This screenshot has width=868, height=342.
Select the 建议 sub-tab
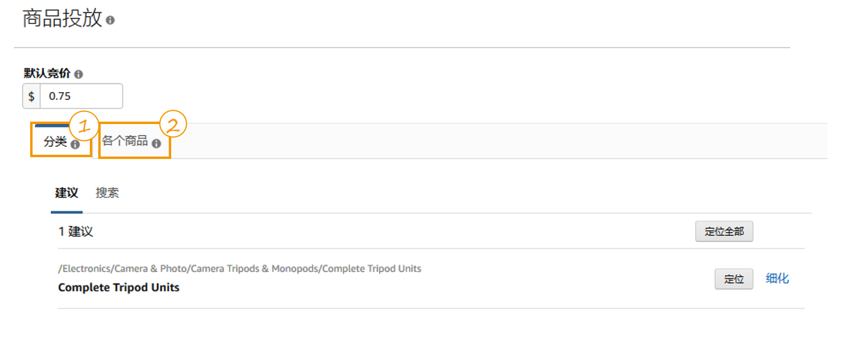[x=66, y=193]
